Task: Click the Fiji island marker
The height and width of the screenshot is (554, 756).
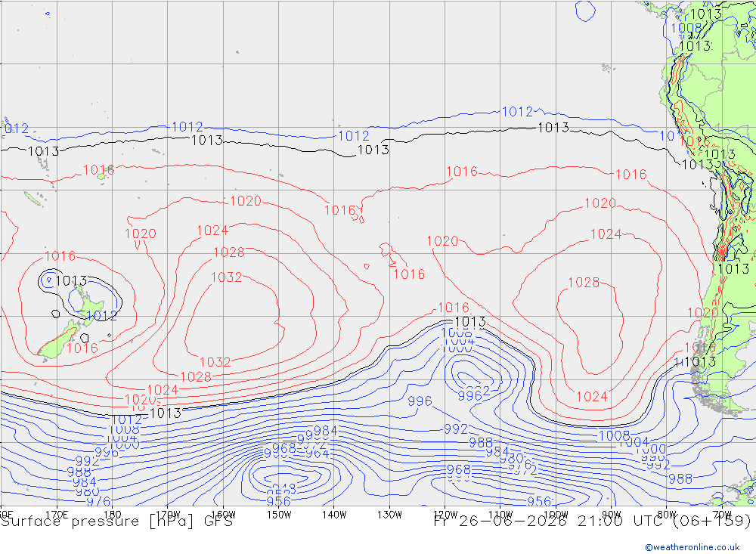Action: click(x=101, y=177)
